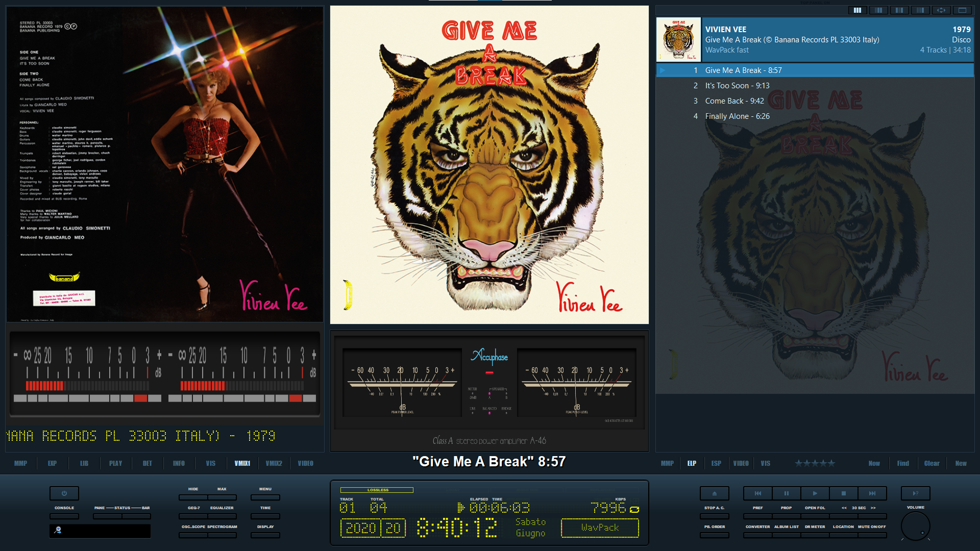Click the eject/open icon button

(715, 493)
